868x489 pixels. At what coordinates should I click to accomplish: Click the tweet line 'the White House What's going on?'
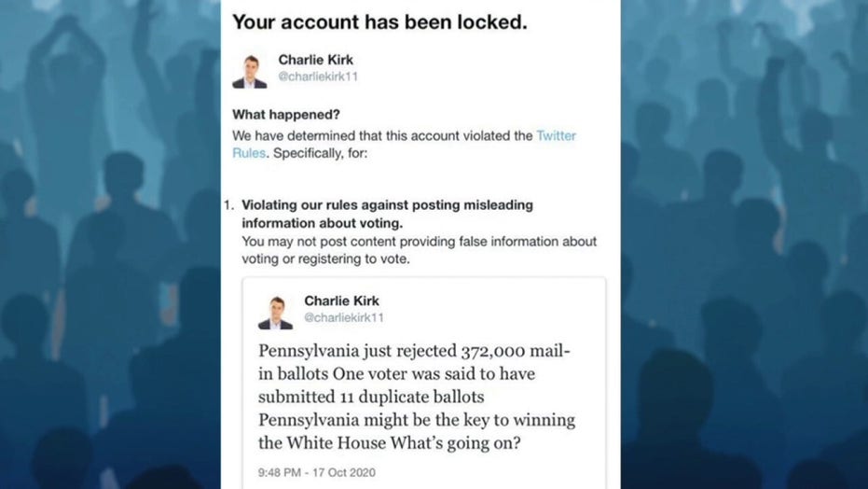389,443
